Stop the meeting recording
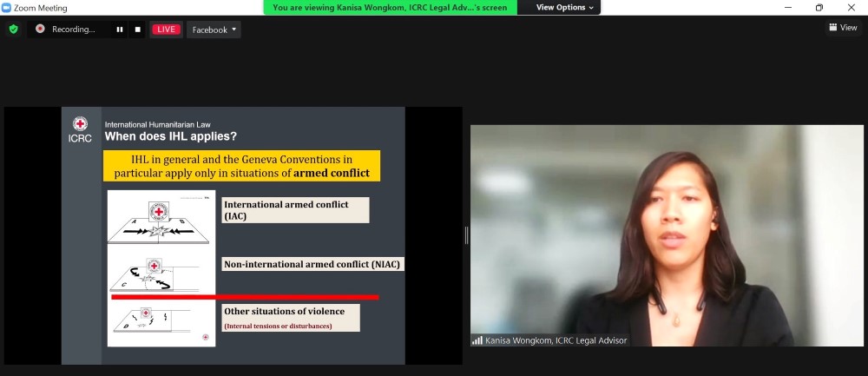 tap(137, 30)
